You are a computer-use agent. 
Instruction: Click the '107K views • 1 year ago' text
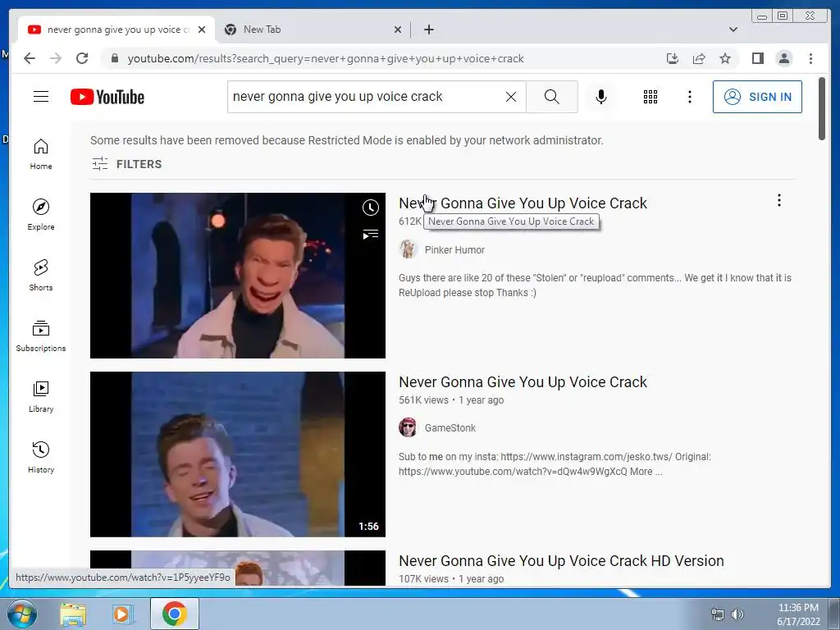451,578
